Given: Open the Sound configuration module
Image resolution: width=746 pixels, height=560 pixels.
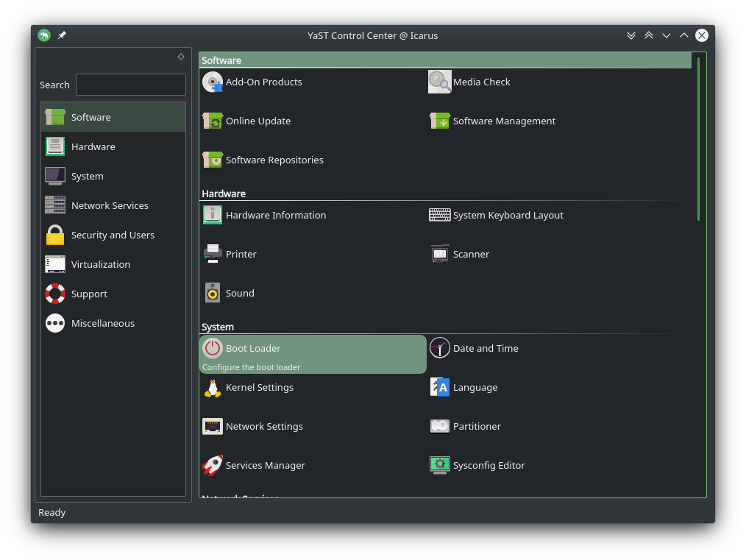Looking at the screenshot, I should coord(239,293).
